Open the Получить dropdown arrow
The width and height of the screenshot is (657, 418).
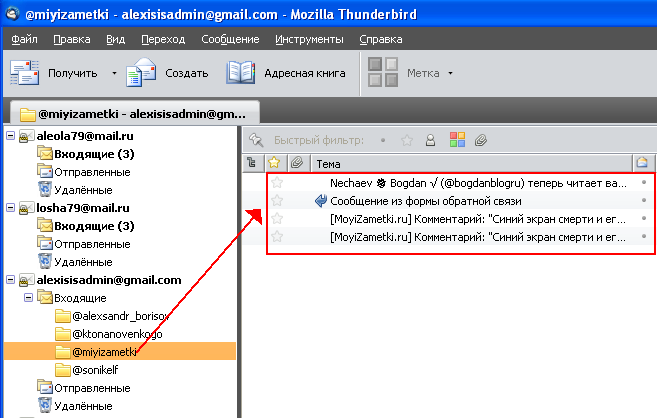pos(114,73)
